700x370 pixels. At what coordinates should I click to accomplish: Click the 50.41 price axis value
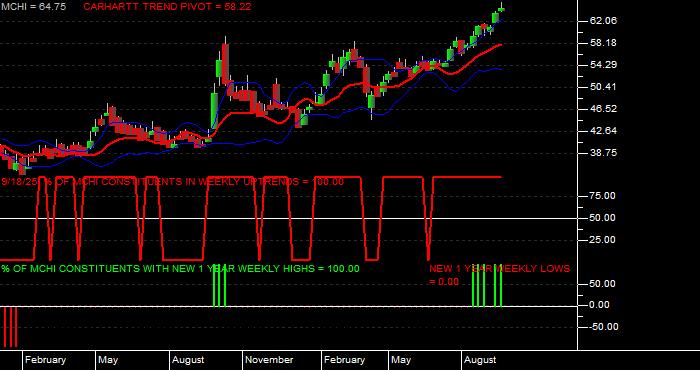click(x=603, y=87)
